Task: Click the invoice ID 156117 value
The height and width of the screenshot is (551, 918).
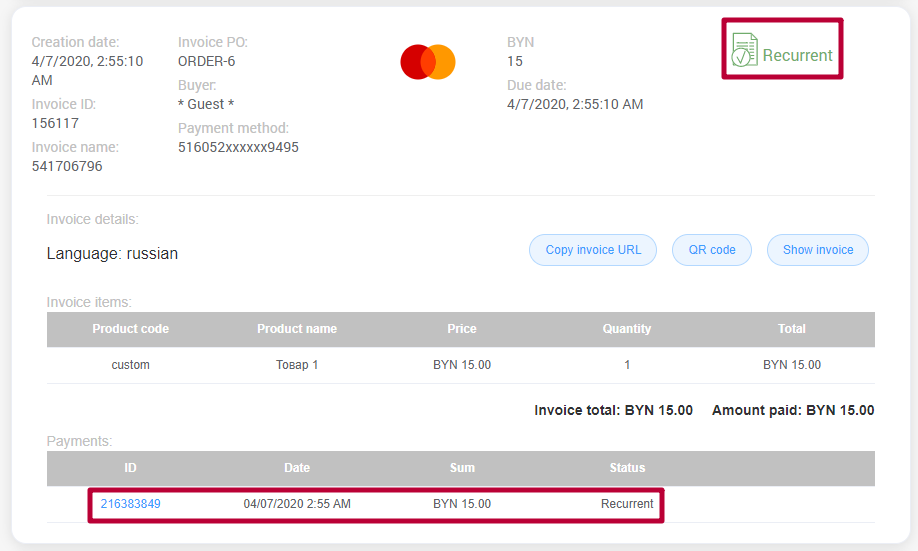Action: click(x=55, y=123)
